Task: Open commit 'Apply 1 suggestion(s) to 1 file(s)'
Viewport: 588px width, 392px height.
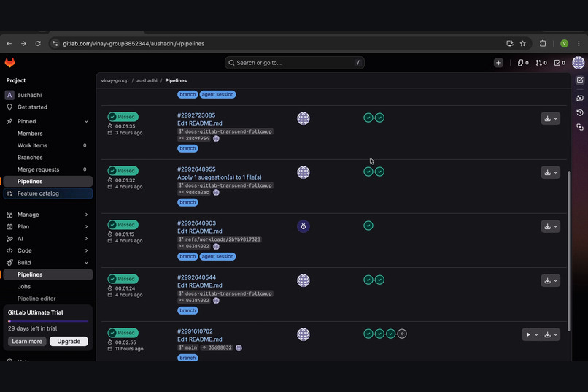Action: coord(220,177)
